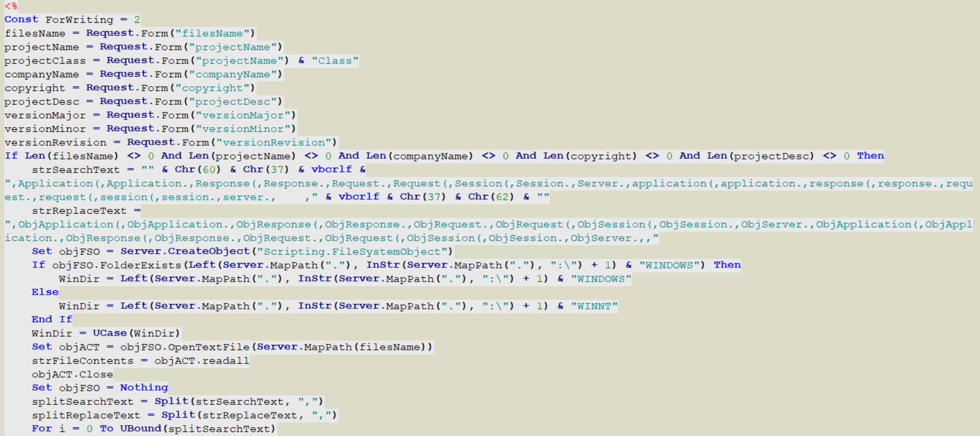Click Then keyword ending the Len check line

[x=870, y=156]
